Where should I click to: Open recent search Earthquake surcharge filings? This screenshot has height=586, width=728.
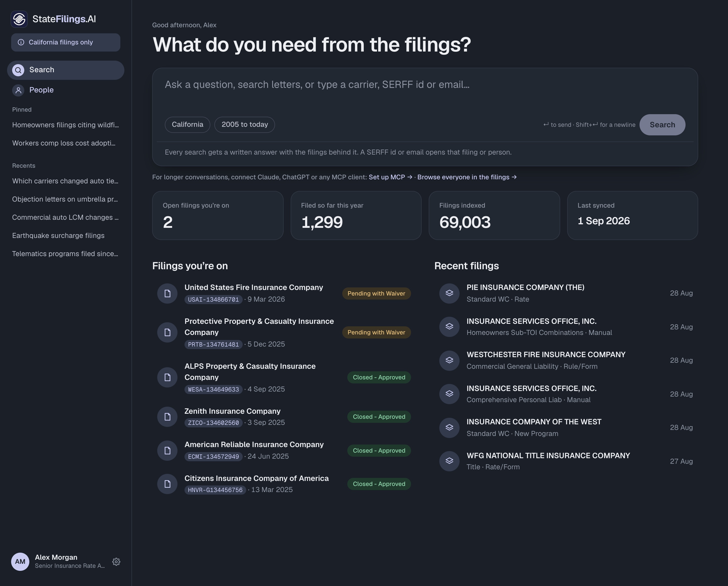[x=65, y=236]
